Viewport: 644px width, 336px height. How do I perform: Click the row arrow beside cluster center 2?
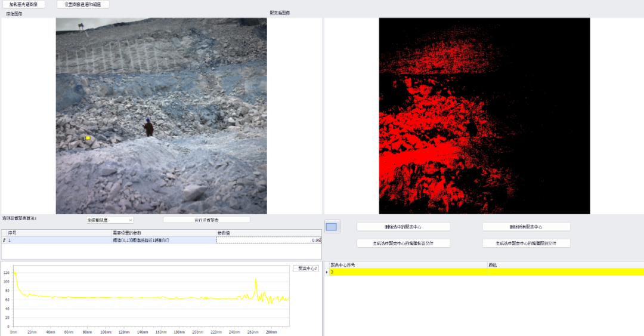pos(326,272)
